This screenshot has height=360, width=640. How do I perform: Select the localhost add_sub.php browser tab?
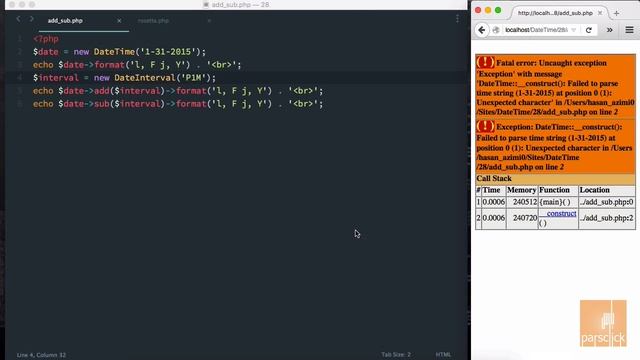click(x=555, y=13)
